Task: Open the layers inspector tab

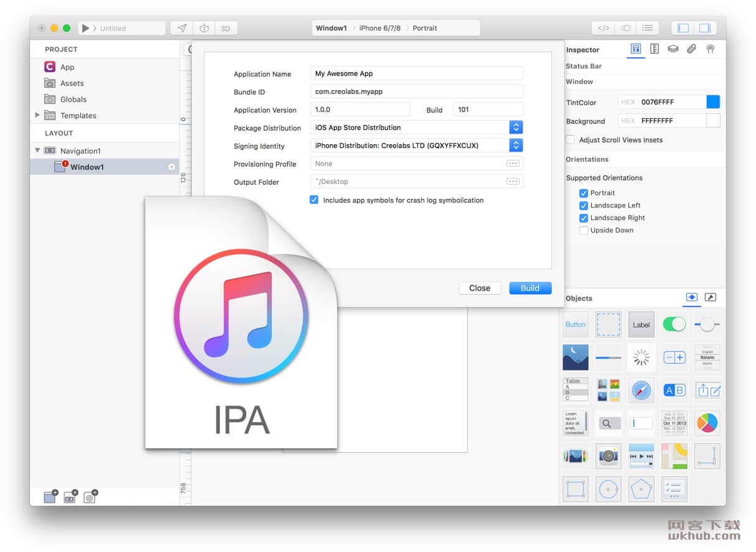Action: click(673, 49)
